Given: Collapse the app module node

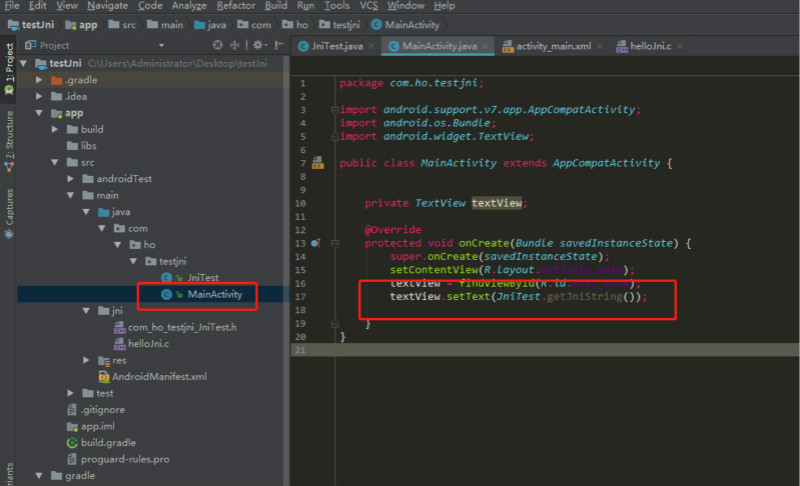Looking at the screenshot, I should pos(39,113).
